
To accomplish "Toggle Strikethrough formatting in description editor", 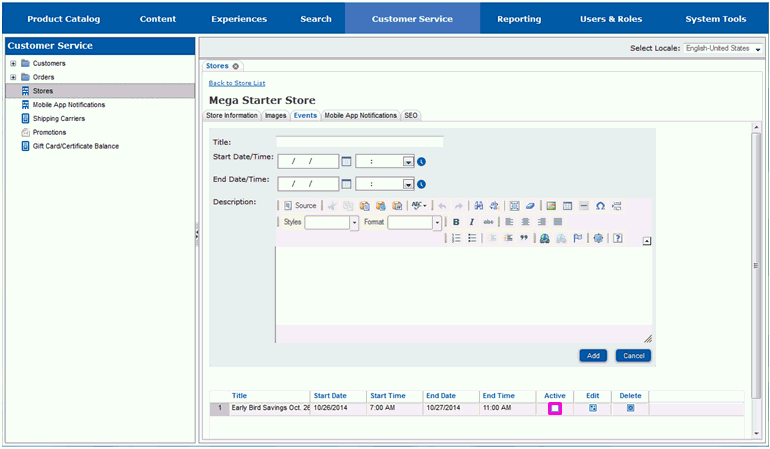I will 488,222.
